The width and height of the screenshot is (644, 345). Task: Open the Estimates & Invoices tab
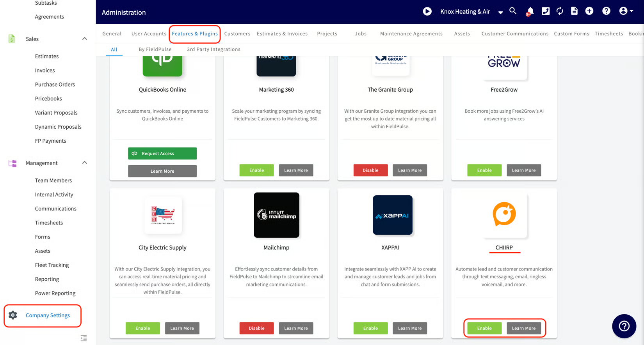[282, 34]
